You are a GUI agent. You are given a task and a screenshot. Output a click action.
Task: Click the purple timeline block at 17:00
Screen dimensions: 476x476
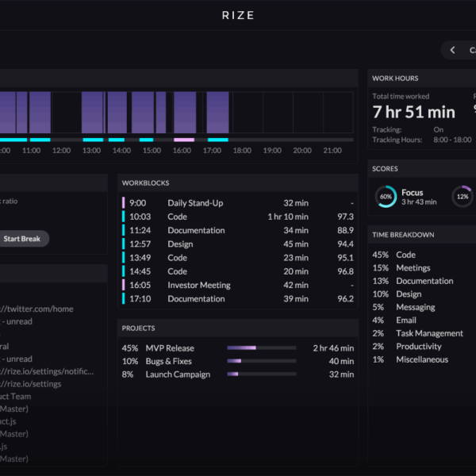(x=217, y=112)
